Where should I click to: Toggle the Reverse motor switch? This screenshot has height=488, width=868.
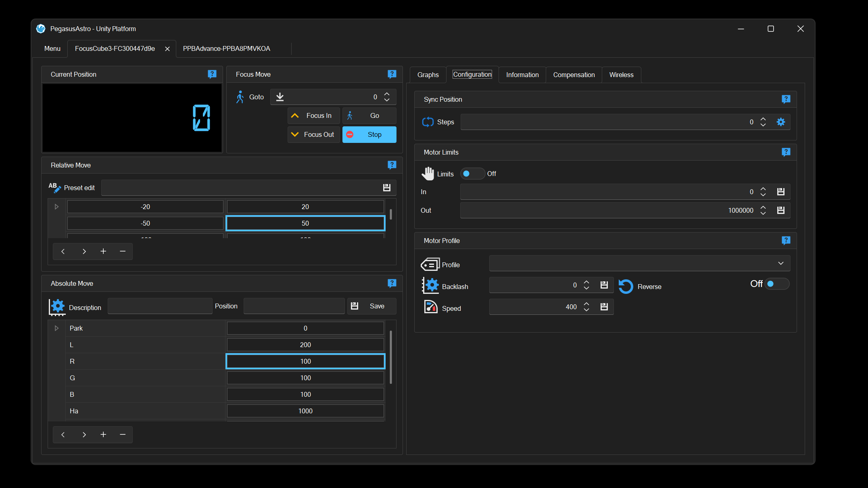pos(776,284)
